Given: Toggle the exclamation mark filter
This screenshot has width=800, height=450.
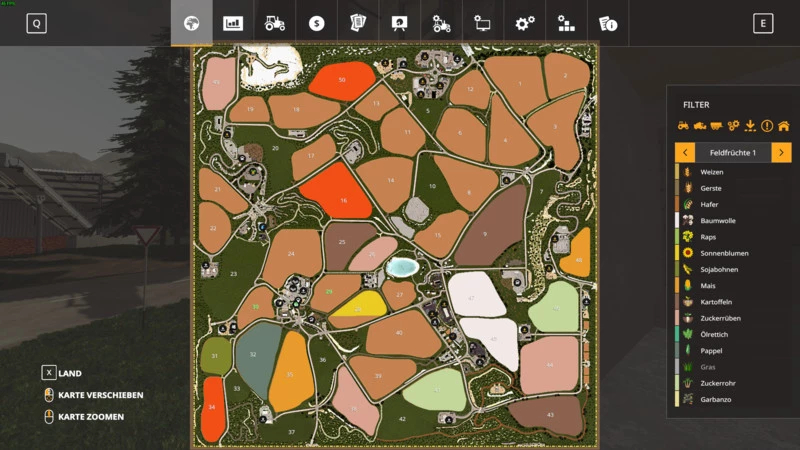Looking at the screenshot, I should [767, 126].
